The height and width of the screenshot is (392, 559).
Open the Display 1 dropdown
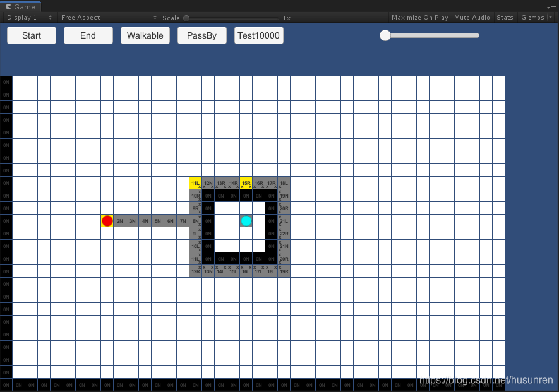point(29,18)
